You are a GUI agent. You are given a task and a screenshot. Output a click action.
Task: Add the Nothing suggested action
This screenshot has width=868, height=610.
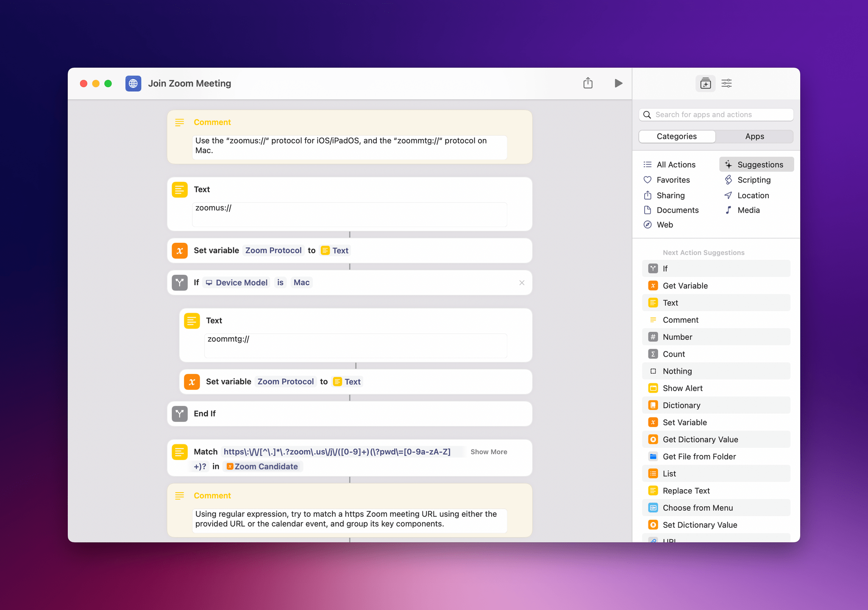[x=716, y=372]
